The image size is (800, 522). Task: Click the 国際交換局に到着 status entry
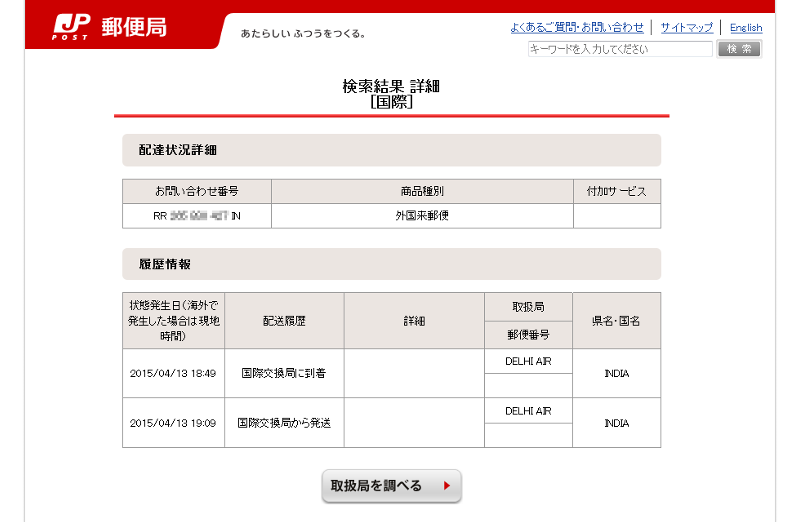pyautogui.click(x=284, y=373)
